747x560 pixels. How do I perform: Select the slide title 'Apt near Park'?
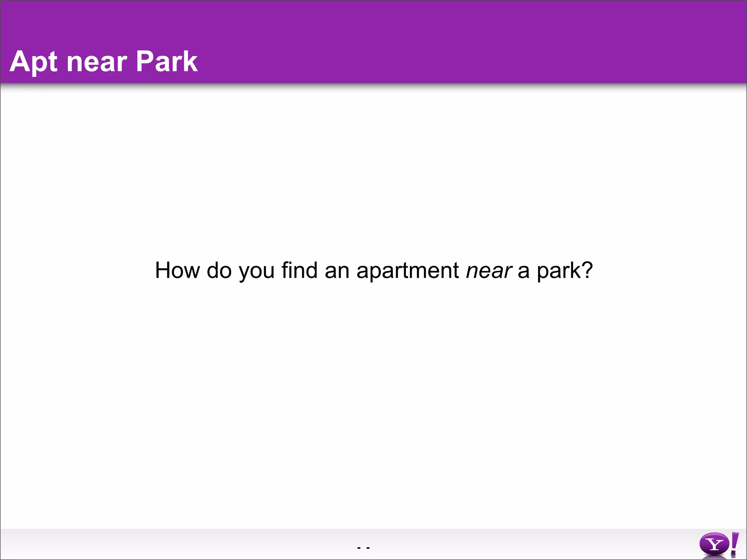103,61
